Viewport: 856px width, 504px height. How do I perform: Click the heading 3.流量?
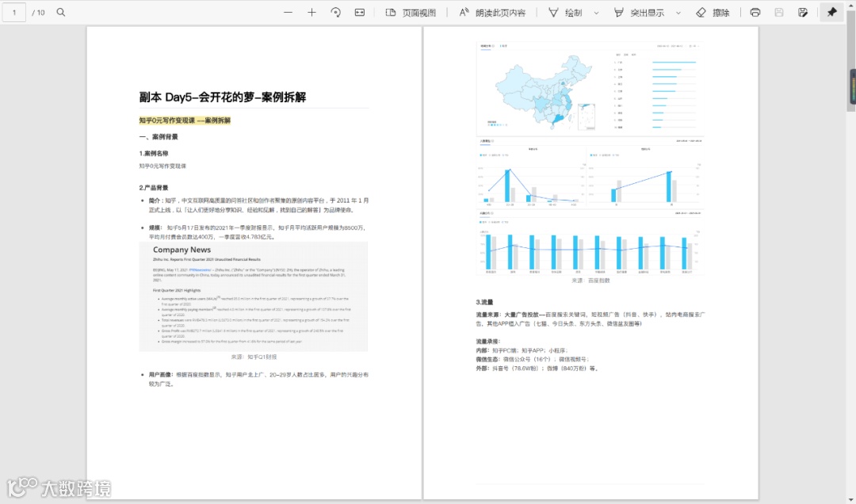point(484,302)
